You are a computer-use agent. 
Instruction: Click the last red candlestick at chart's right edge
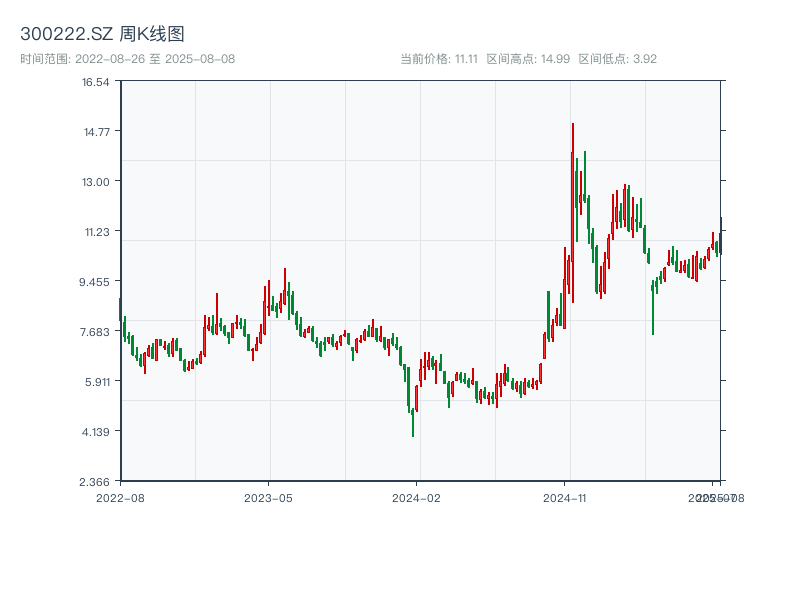tap(721, 236)
